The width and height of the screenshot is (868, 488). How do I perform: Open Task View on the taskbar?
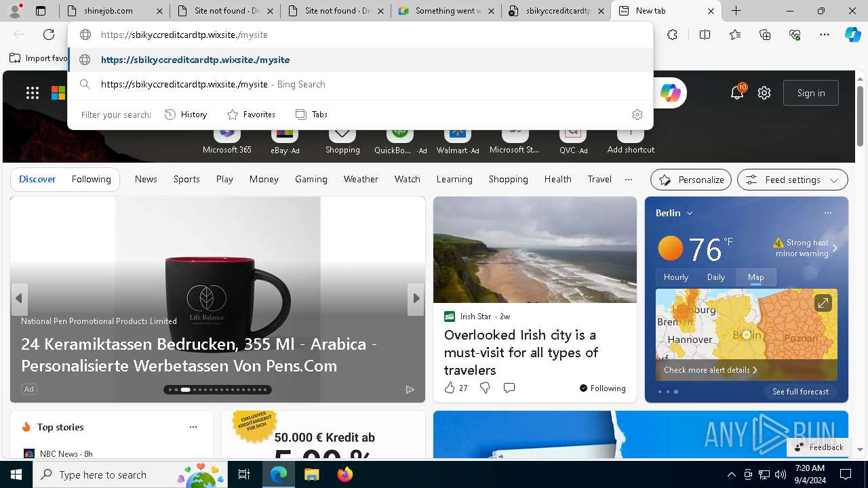click(244, 474)
